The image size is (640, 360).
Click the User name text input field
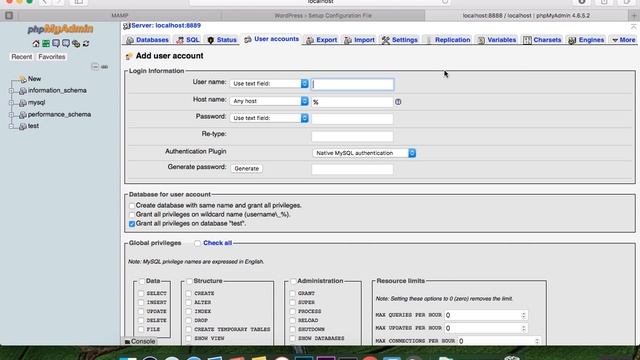tap(353, 84)
